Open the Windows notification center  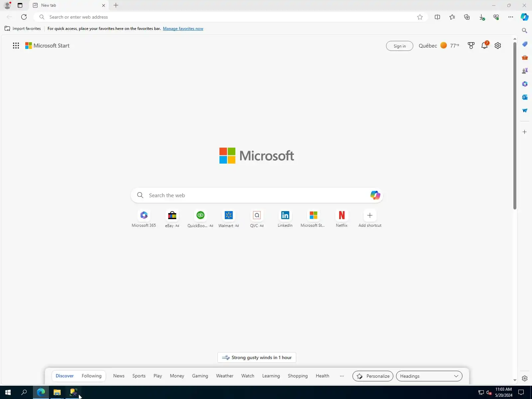coord(521,392)
